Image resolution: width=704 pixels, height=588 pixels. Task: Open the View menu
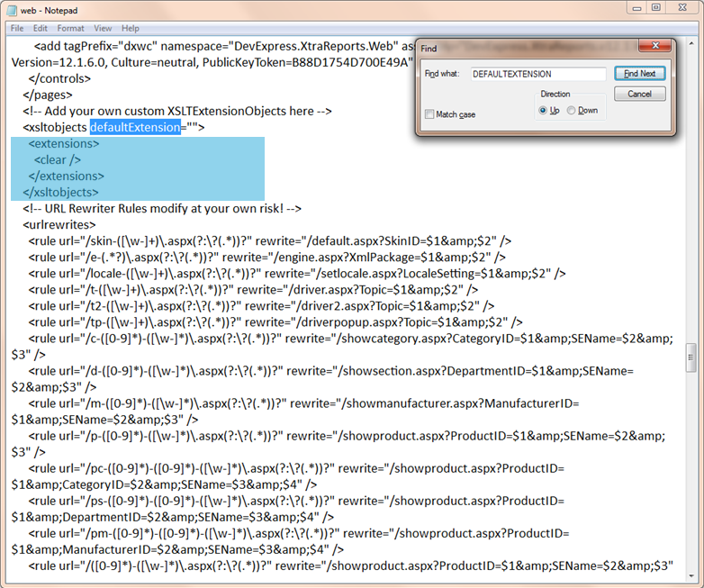tap(103, 28)
